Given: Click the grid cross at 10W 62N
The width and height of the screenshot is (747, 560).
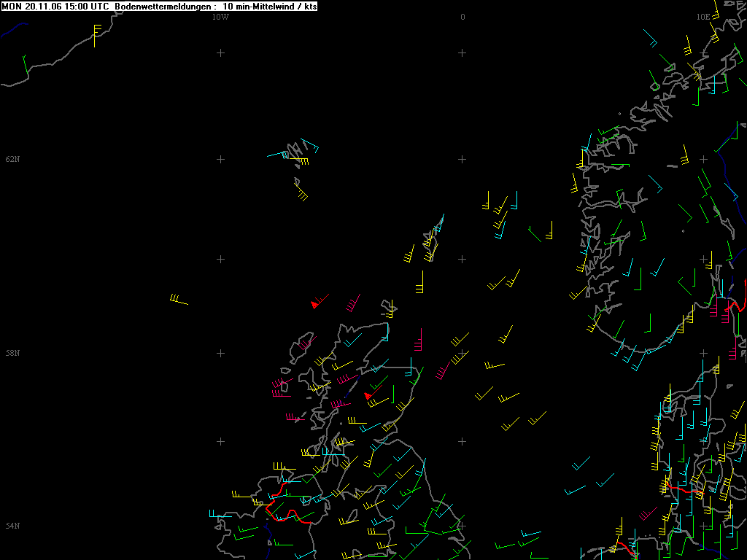Looking at the screenshot, I should [220, 159].
